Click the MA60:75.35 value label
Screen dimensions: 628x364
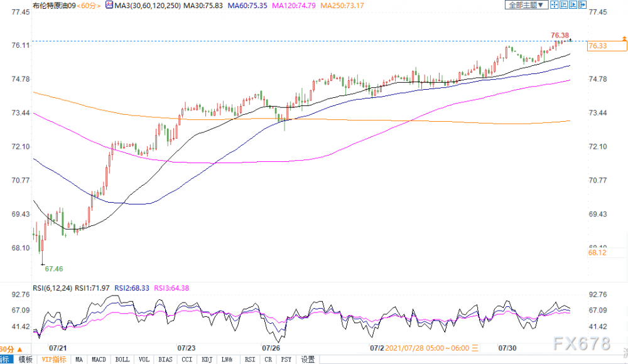[x=247, y=6]
